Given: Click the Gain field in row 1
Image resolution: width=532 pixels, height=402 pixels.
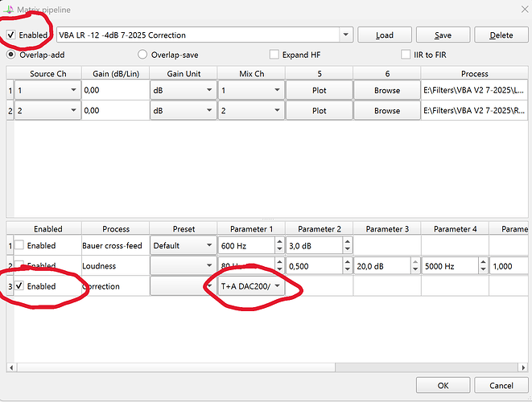Looking at the screenshot, I should (x=113, y=91).
